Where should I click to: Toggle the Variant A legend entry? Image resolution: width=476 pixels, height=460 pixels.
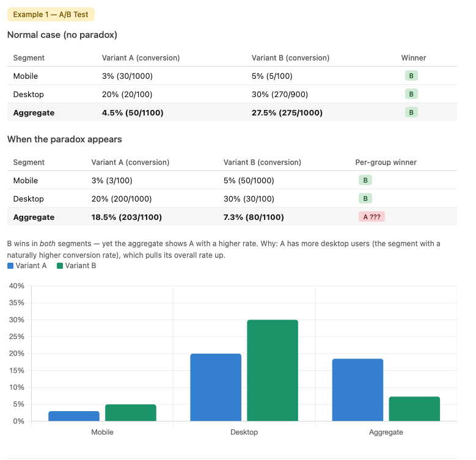(27, 266)
